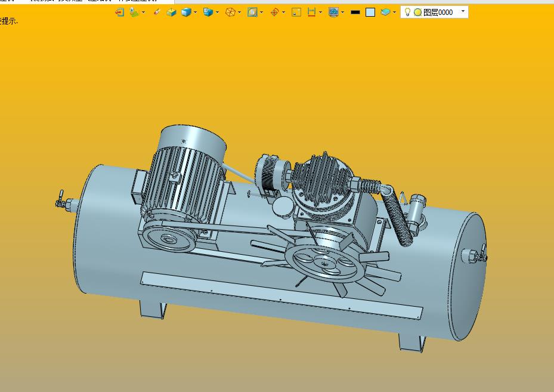Click the red dimension measure icon
Image resolution: width=554 pixels, height=392 pixels.
[x=311, y=12]
